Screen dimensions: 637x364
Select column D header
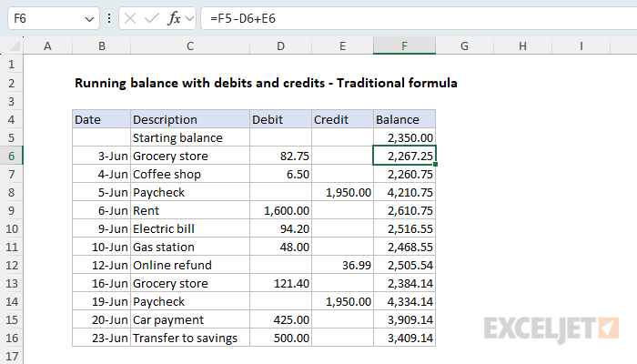click(x=280, y=45)
